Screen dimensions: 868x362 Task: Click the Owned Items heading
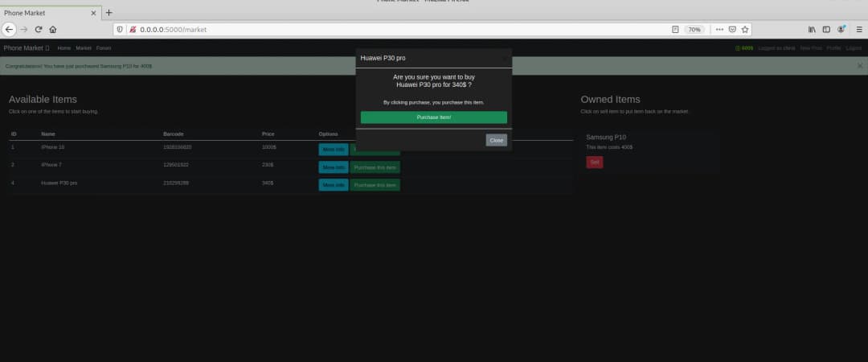click(610, 99)
